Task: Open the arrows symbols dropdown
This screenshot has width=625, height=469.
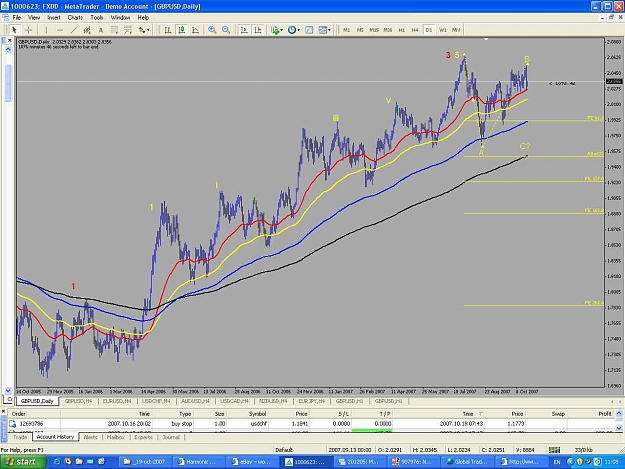Action: (144, 30)
